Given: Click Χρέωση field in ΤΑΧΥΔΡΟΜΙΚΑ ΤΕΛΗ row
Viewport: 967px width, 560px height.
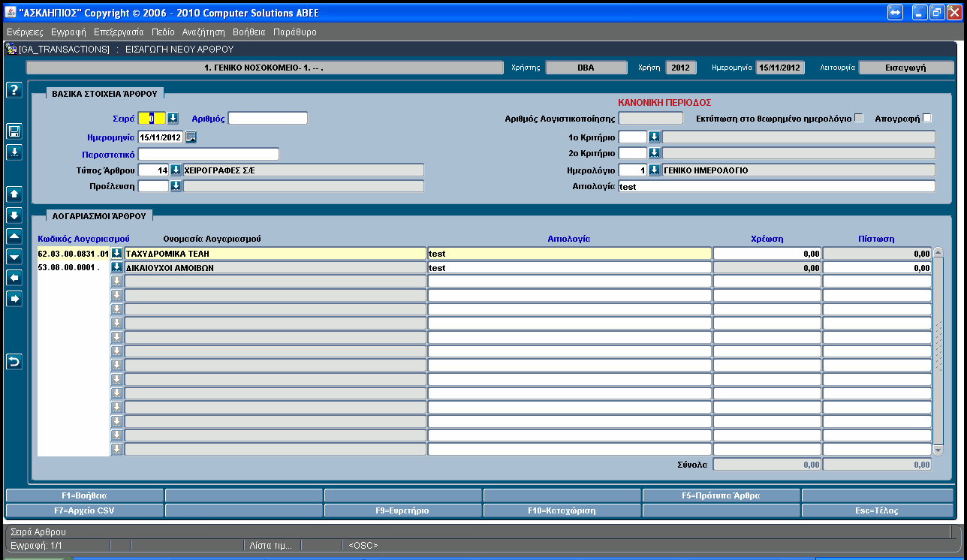Looking at the screenshot, I should click(767, 254).
